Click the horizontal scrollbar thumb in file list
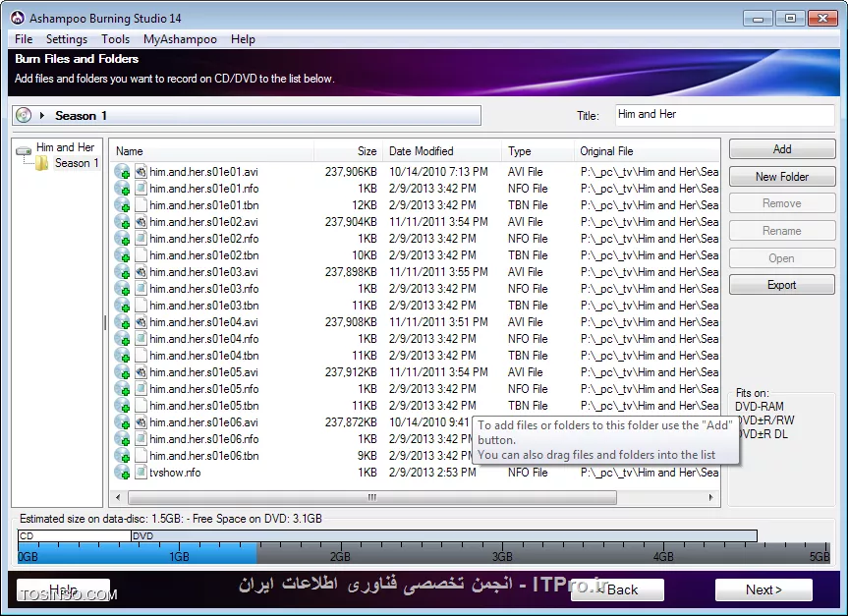 pyautogui.click(x=372, y=497)
